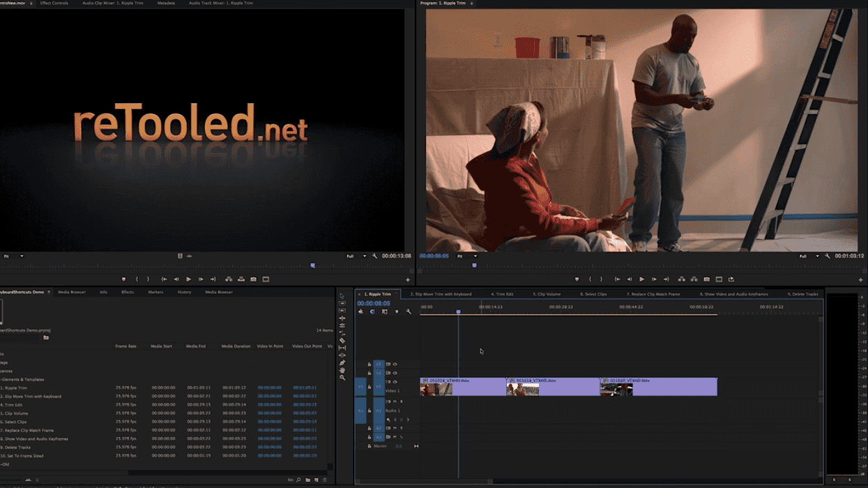The image size is (868, 488).
Task: Click Find magnifier in Project panel footer
Action: point(298,480)
